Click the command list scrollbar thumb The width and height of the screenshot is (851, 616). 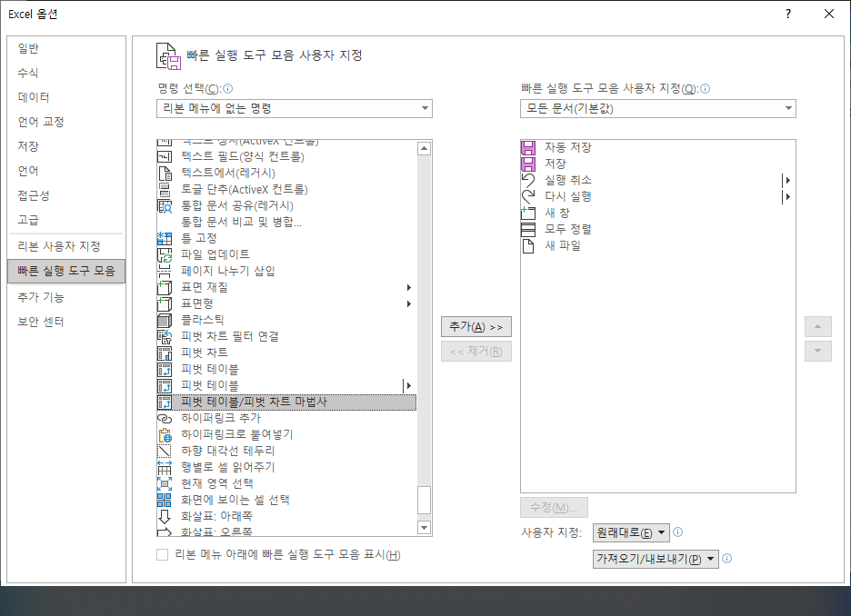click(x=425, y=500)
